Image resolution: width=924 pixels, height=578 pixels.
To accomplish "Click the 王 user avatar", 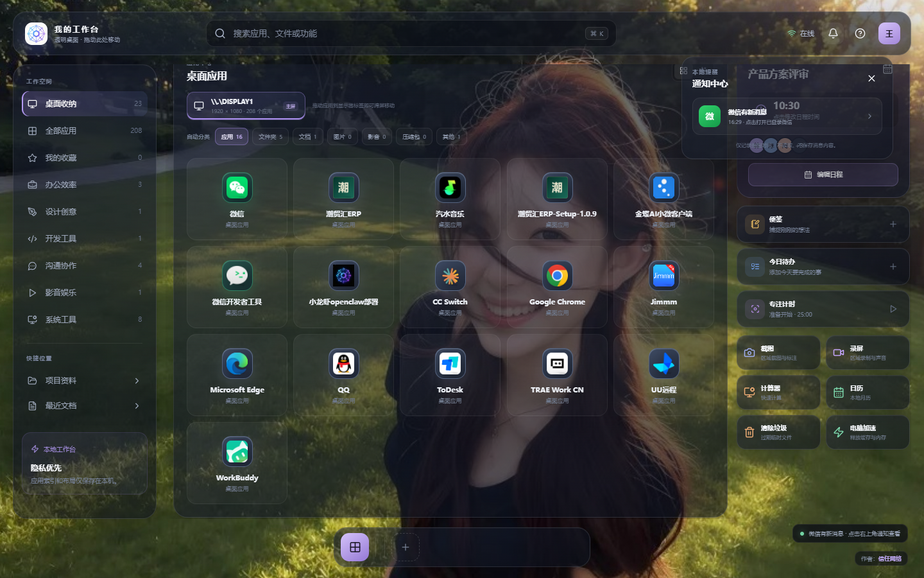I will [889, 33].
